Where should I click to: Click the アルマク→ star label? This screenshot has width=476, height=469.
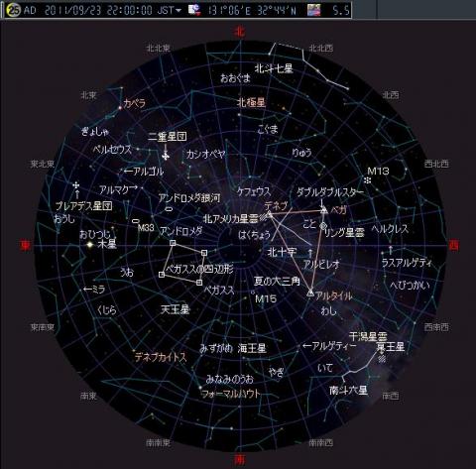[118, 189]
